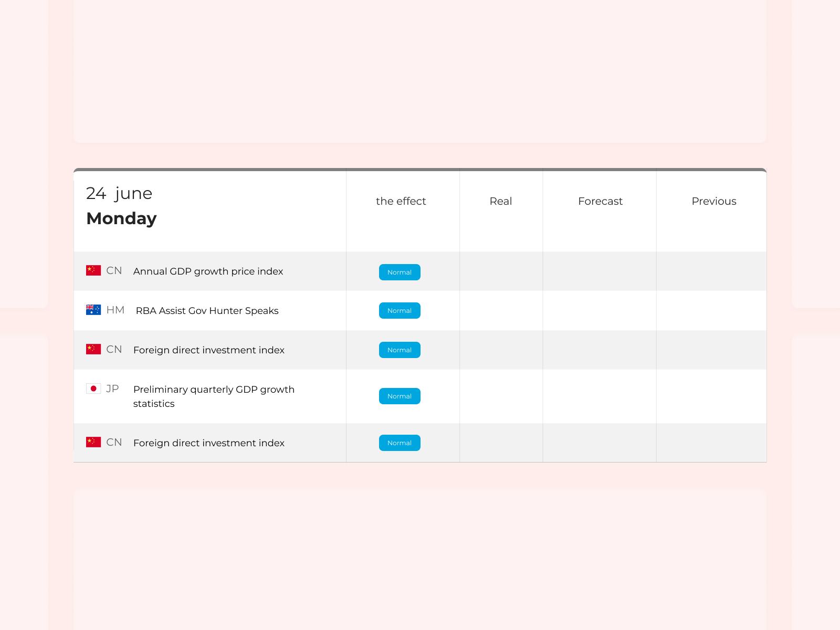Select the China flag on the last row
The width and height of the screenshot is (840, 630).
click(x=92, y=442)
